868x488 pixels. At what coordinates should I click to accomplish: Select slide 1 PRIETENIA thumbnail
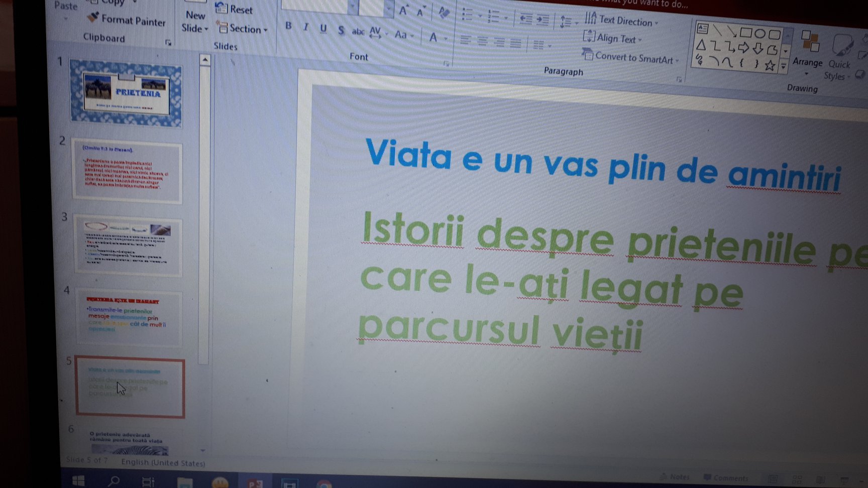pos(126,93)
